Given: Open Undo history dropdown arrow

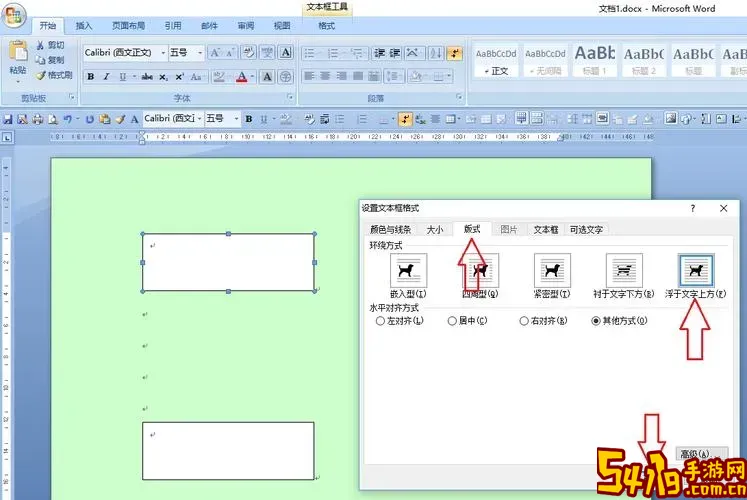Looking at the screenshot, I should pyautogui.click(x=77, y=119).
